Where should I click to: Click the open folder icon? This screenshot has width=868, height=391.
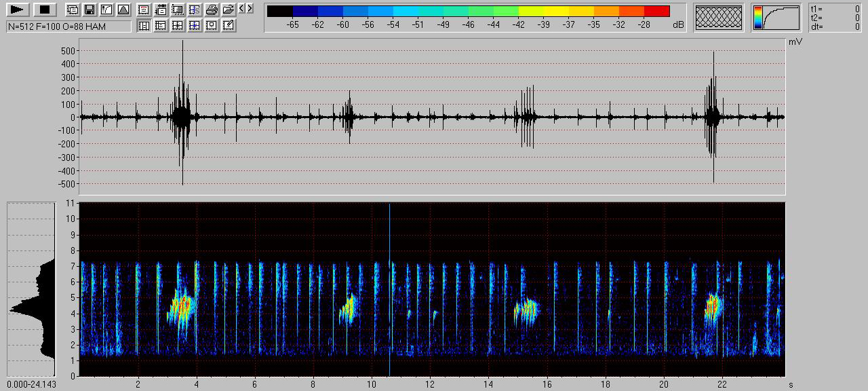[x=229, y=10]
